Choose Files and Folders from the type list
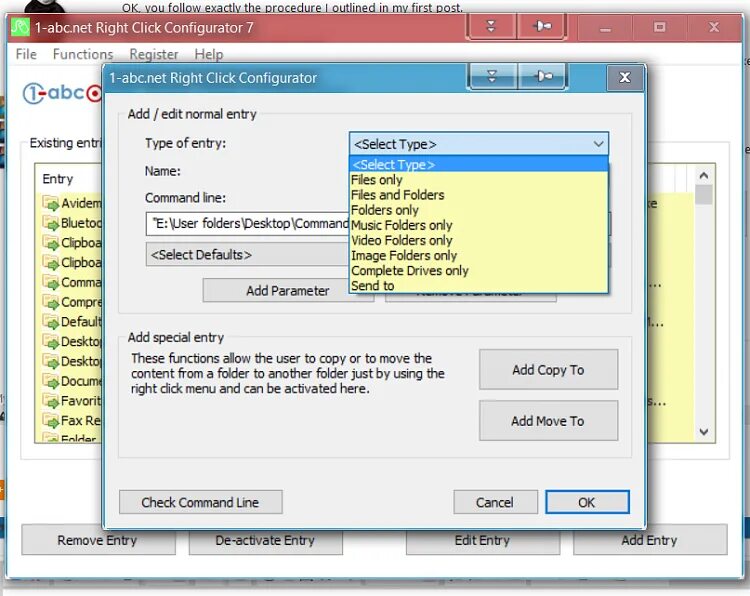 coord(479,195)
